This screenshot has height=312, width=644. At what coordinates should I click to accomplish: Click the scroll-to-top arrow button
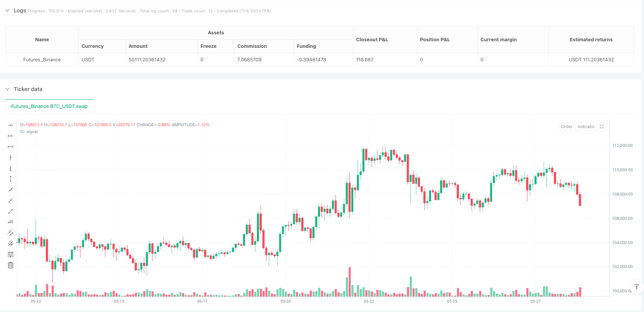(637, 287)
